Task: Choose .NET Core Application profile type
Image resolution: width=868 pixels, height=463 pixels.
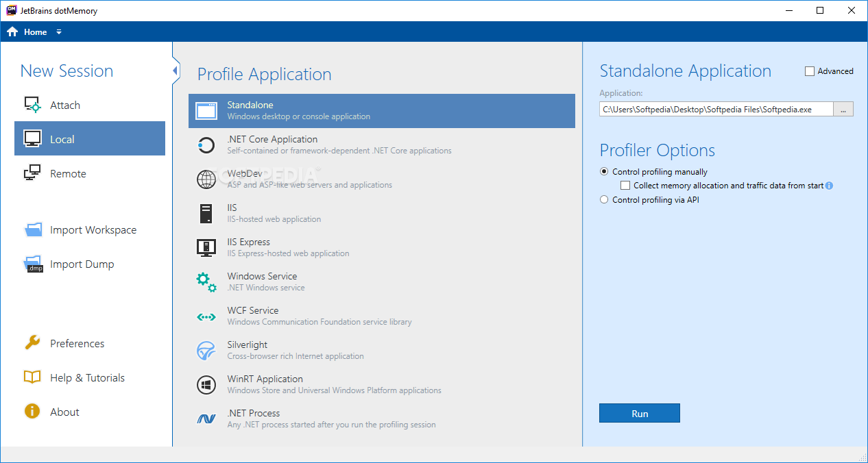Action: [x=382, y=145]
